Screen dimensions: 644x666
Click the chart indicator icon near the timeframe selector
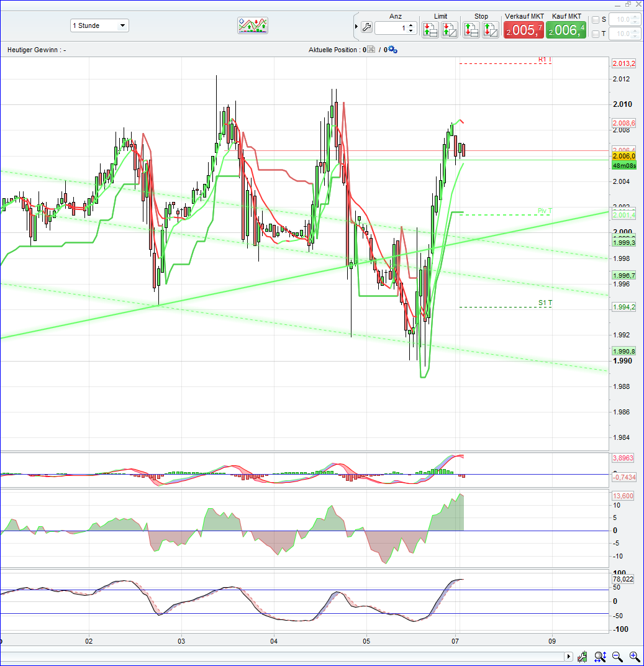pyautogui.click(x=252, y=25)
